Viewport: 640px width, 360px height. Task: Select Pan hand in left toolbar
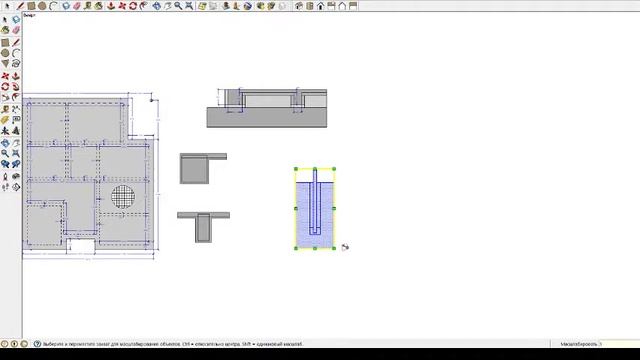coord(16,143)
